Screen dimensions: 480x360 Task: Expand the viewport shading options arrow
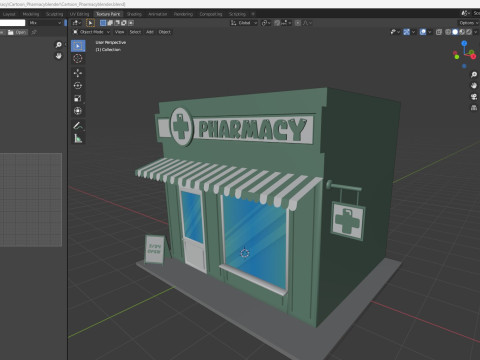(x=476, y=32)
